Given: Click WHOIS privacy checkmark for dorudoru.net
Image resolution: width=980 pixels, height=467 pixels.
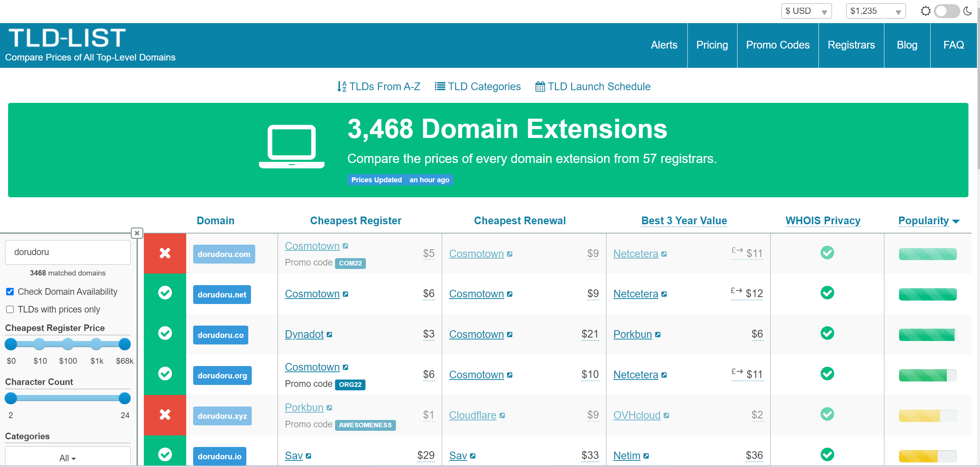Looking at the screenshot, I should [x=827, y=293].
